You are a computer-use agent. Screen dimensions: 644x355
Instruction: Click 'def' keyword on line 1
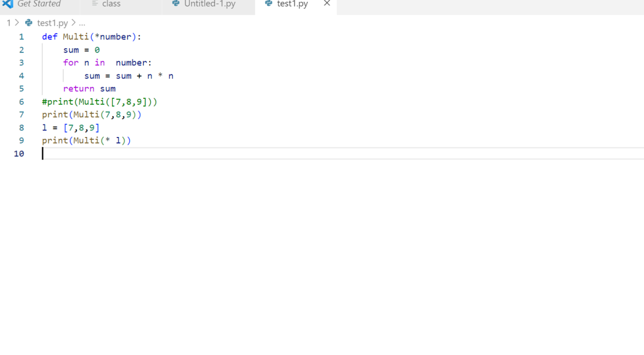click(49, 37)
